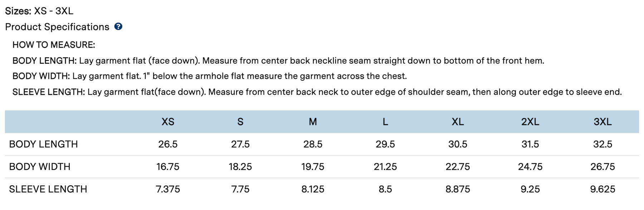
Task: Click the XL size column header
Action: pyautogui.click(x=458, y=122)
